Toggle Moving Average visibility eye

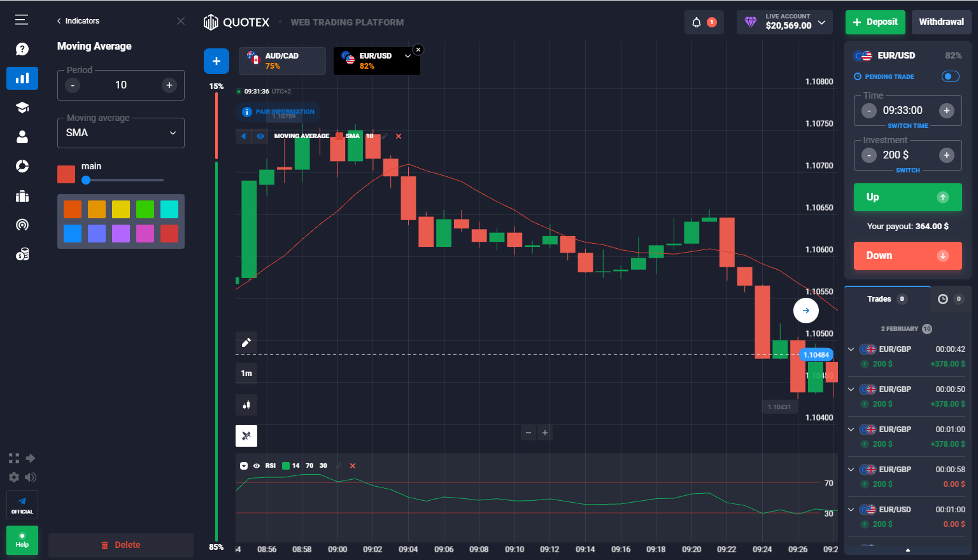click(x=260, y=136)
